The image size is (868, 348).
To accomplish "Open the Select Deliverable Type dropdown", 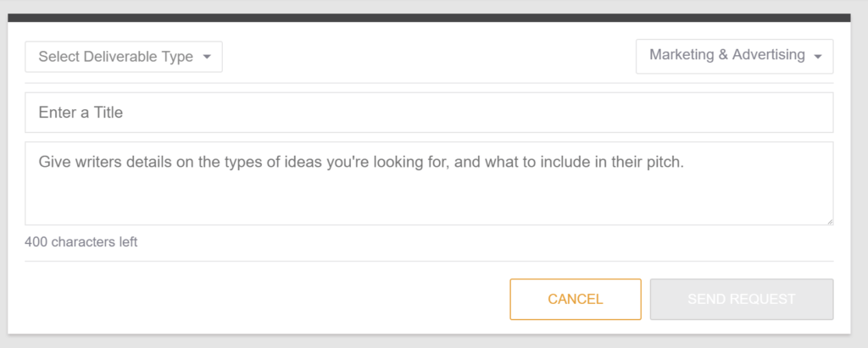I will click(x=124, y=58).
